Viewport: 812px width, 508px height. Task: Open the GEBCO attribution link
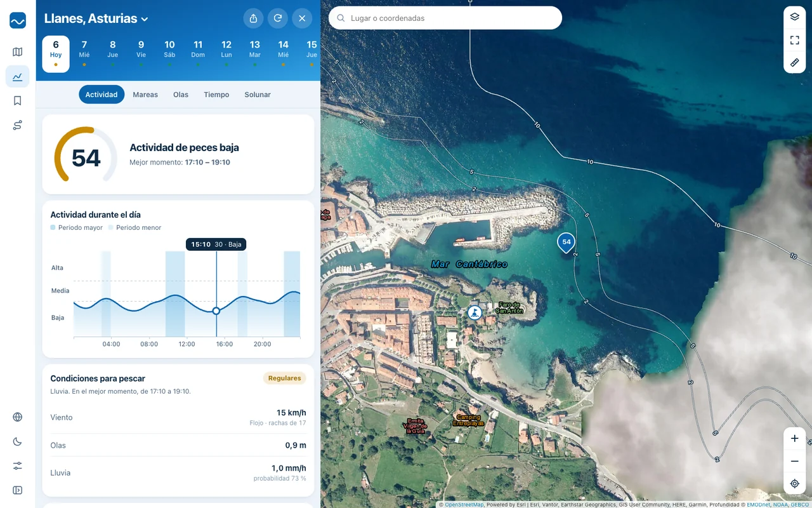(x=800, y=505)
